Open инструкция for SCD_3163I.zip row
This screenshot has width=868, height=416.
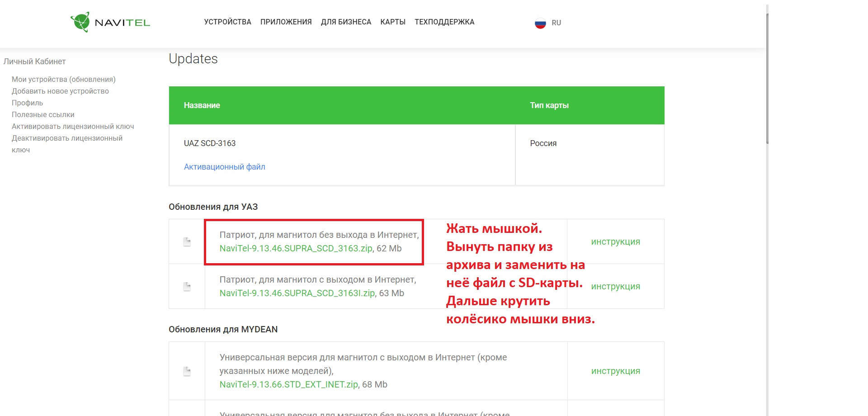pyautogui.click(x=616, y=286)
